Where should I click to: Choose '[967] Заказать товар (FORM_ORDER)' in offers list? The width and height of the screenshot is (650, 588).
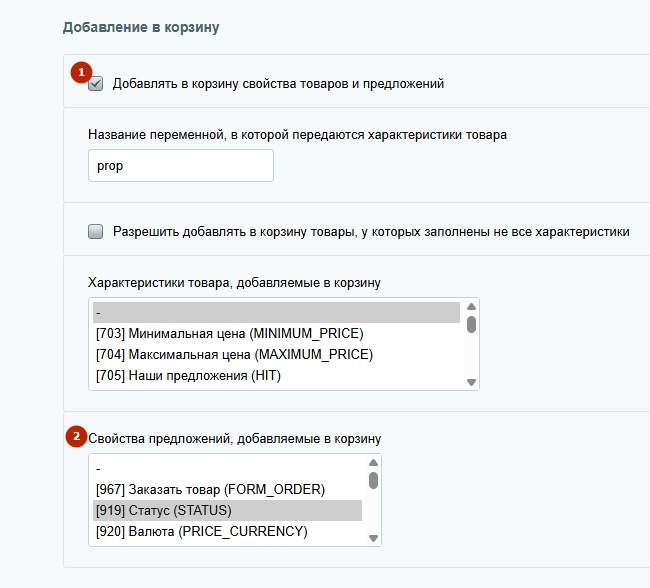click(x=210, y=489)
